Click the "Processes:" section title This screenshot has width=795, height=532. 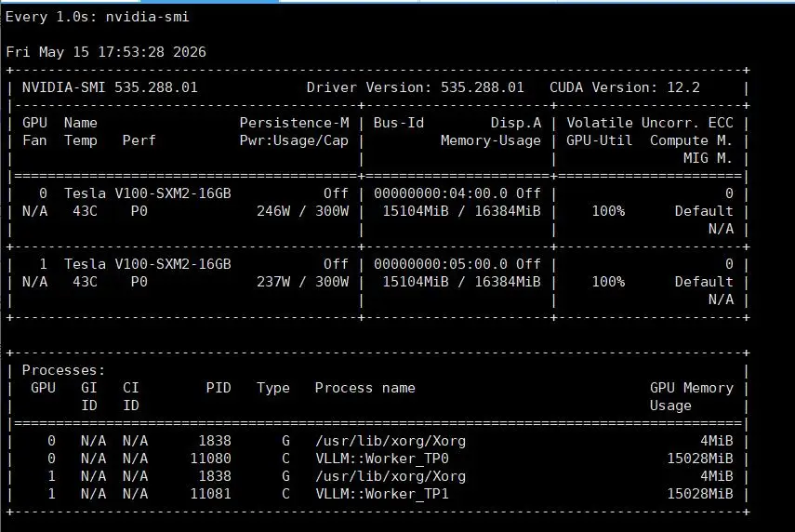coord(64,370)
